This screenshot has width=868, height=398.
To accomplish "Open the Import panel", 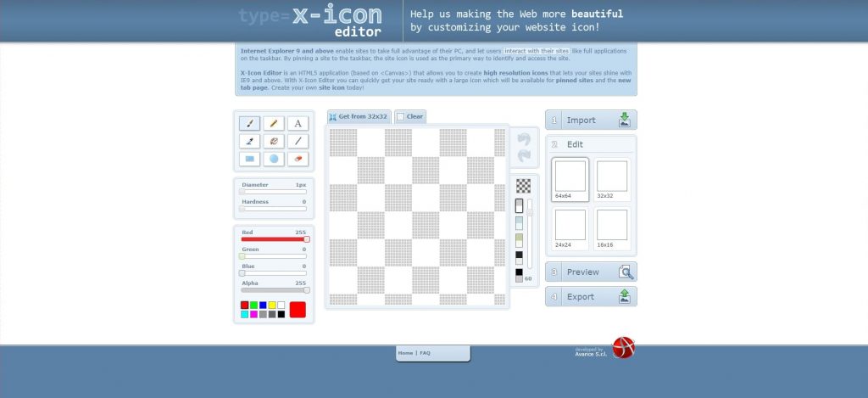I will [x=591, y=120].
